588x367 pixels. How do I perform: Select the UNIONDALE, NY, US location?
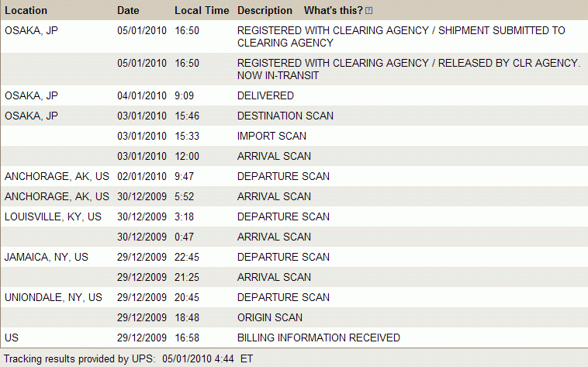pos(53,298)
